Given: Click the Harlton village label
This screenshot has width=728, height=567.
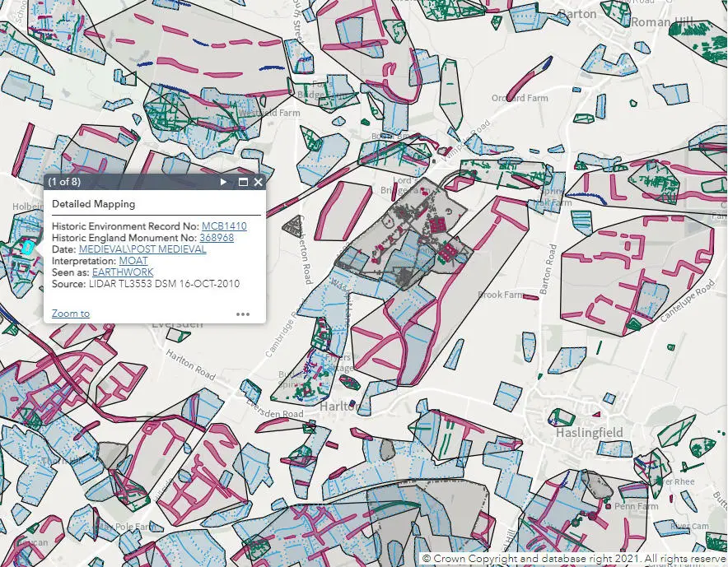Looking at the screenshot, I should pyautogui.click(x=340, y=407).
